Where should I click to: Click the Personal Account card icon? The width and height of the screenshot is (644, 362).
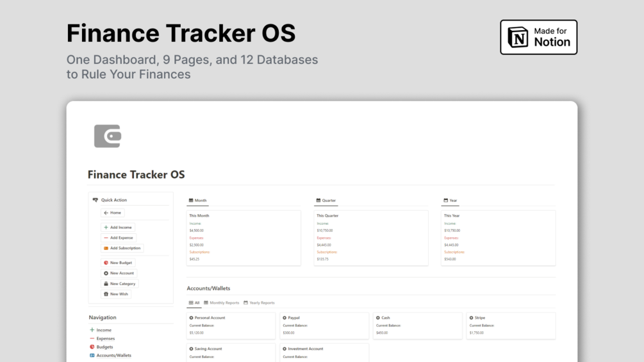pos(191,318)
